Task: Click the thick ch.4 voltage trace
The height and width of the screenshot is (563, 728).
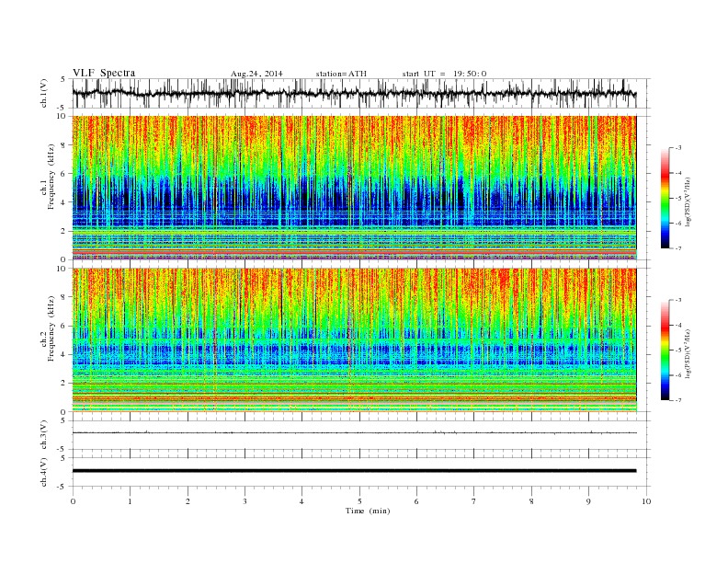Action: [354, 471]
